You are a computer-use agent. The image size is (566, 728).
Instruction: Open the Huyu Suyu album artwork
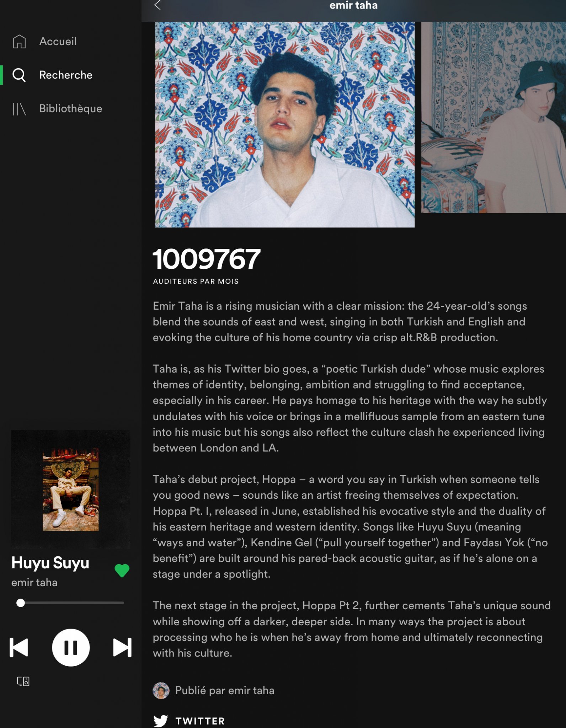[x=71, y=489]
